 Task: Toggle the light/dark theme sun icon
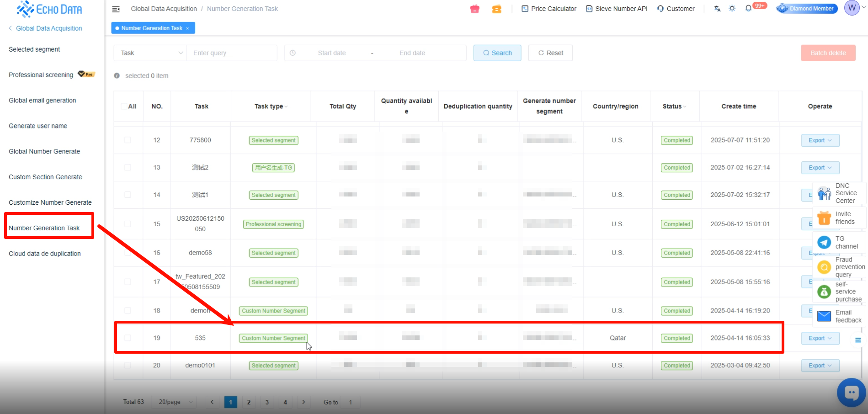coord(732,9)
